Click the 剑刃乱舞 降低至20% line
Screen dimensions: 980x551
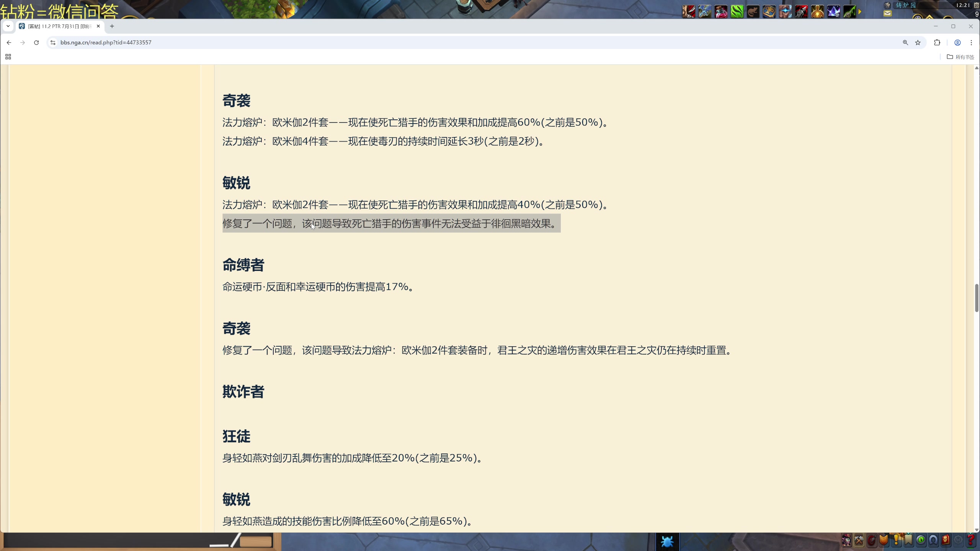(x=353, y=458)
